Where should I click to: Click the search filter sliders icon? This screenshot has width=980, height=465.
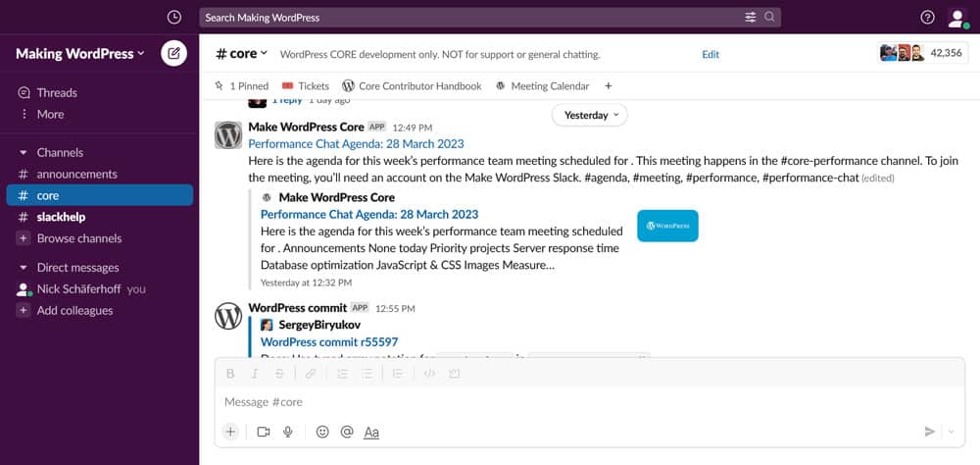click(x=751, y=17)
